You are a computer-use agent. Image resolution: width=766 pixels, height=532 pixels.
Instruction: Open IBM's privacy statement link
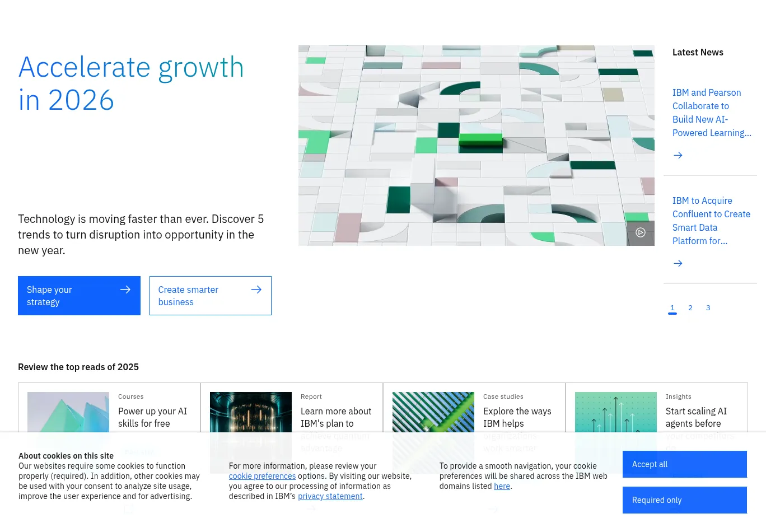coord(330,496)
